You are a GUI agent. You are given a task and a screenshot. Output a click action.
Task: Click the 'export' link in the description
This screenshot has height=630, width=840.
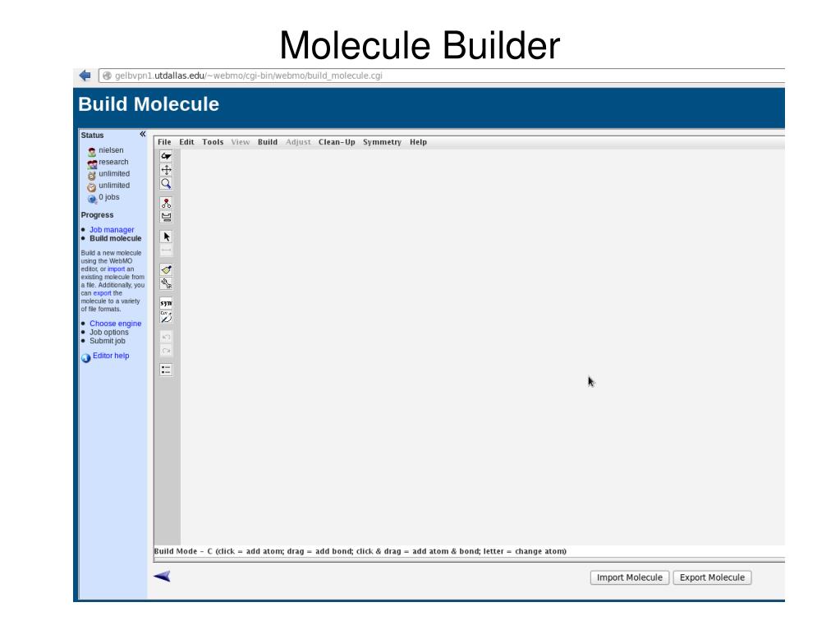coord(103,293)
